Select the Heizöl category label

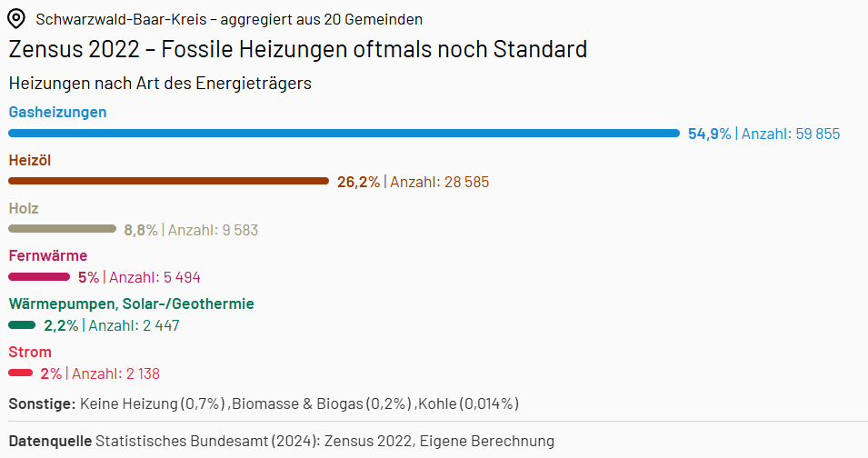[30, 161]
